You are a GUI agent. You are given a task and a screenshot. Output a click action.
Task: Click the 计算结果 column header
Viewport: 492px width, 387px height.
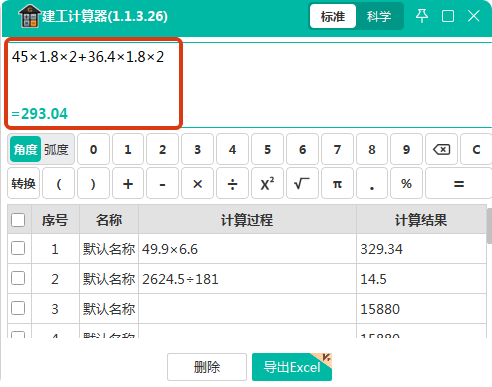pyautogui.click(x=421, y=220)
